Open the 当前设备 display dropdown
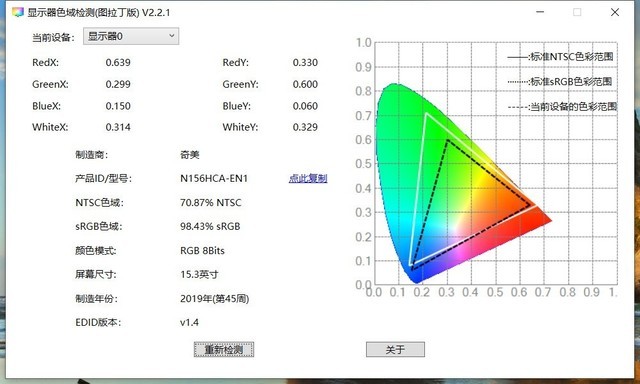This screenshot has height=384, width=640. [x=131, y=36]
